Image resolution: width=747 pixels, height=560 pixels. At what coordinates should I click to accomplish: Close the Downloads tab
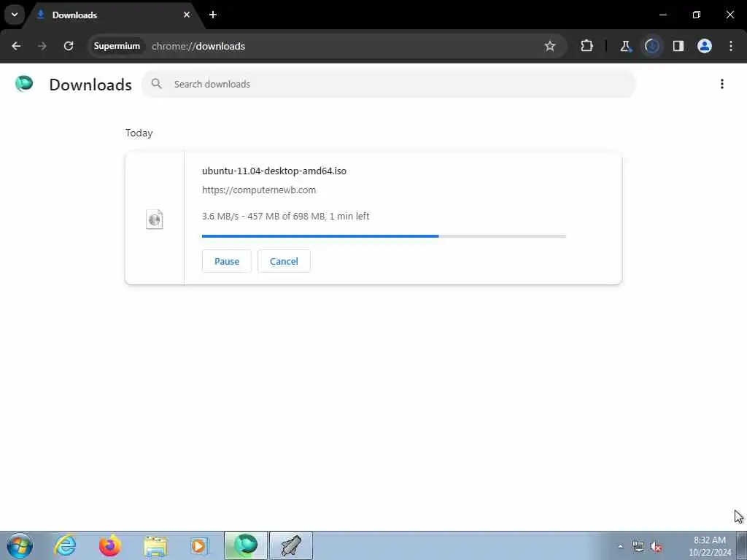pos(187,15)
